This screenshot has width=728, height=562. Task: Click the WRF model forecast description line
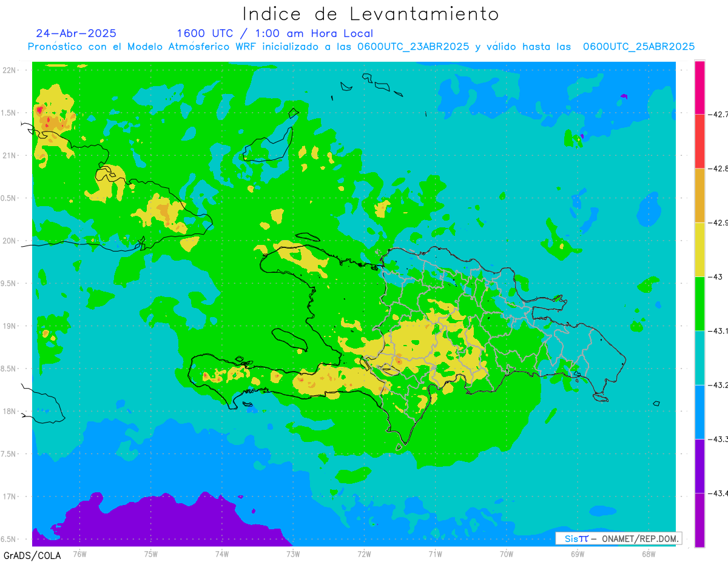(x=361, y=47)
